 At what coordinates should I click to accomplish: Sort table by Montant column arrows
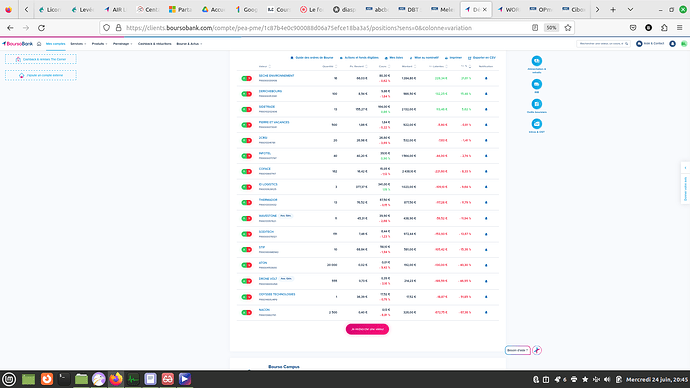[415, 66]
